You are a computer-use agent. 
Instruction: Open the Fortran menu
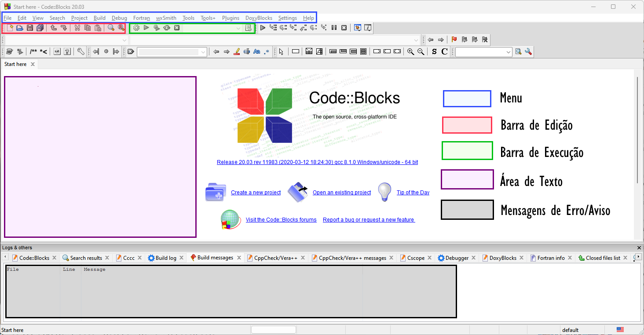[x=141, y=18]
